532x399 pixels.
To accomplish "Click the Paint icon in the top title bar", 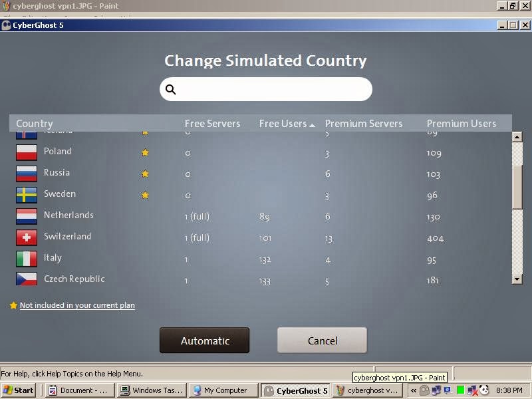I will (x=6, y=6).
